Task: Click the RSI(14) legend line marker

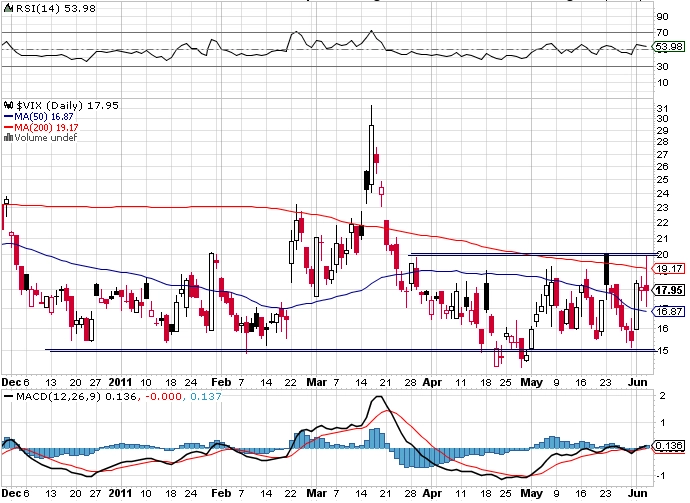Action: [7, 9]
